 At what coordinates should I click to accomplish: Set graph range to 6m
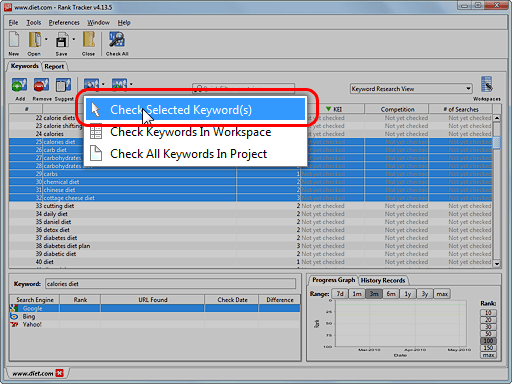[x=391, y=294]
